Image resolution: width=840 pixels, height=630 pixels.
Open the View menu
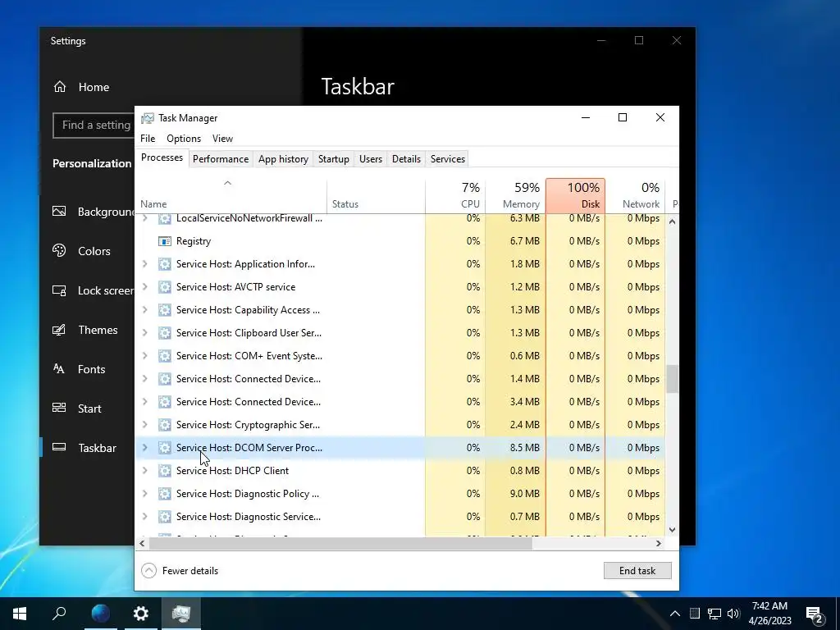222,139
